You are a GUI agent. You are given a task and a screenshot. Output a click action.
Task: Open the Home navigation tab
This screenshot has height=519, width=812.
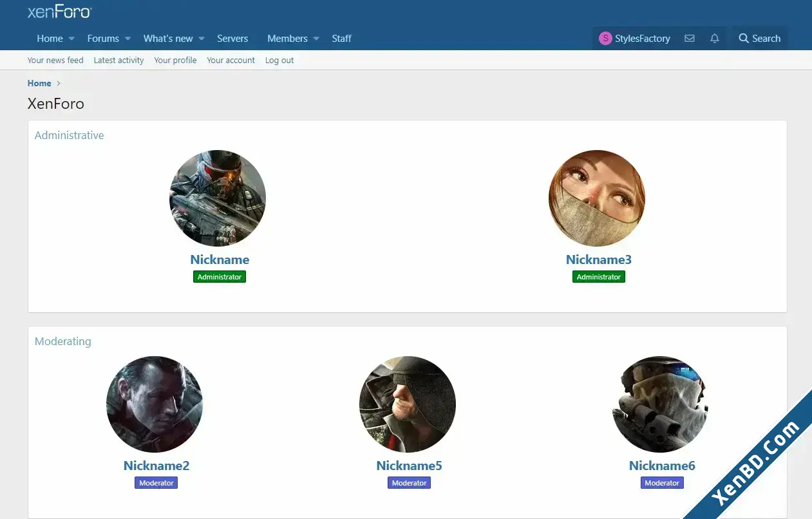point(50,39)
